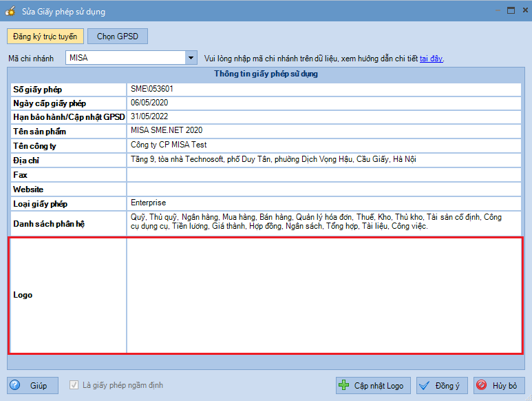Click the Đăng ký trực tuyến button
Screen dimensions: 532x401
click(x=45, y=37)
